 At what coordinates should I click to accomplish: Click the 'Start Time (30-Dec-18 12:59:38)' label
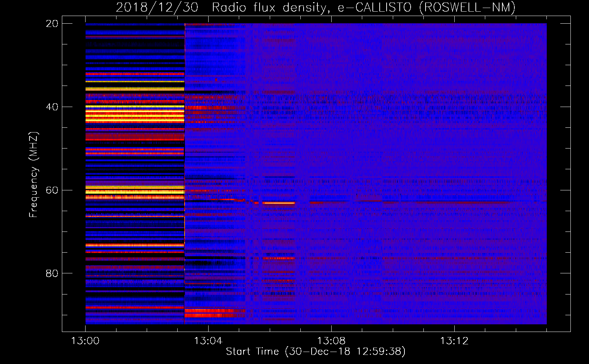(316, 352)
